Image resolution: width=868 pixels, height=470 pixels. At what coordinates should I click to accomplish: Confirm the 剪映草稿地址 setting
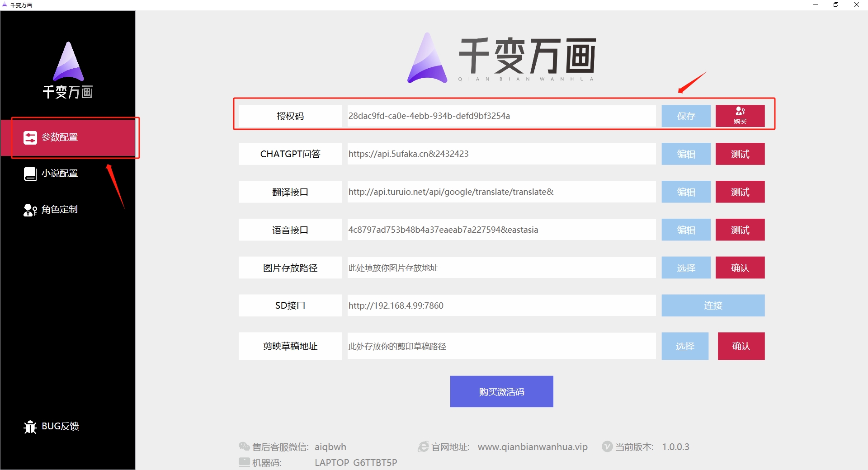coord(741,346)
